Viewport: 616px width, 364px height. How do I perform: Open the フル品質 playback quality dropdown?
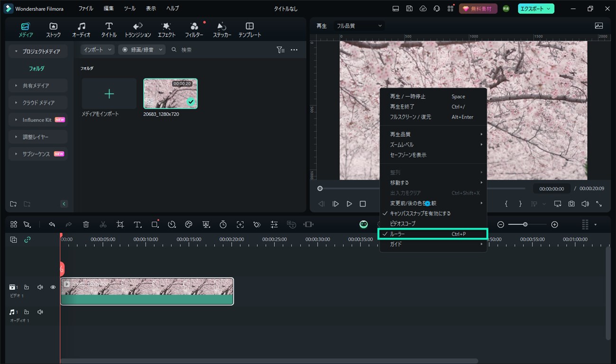[359, 26]
